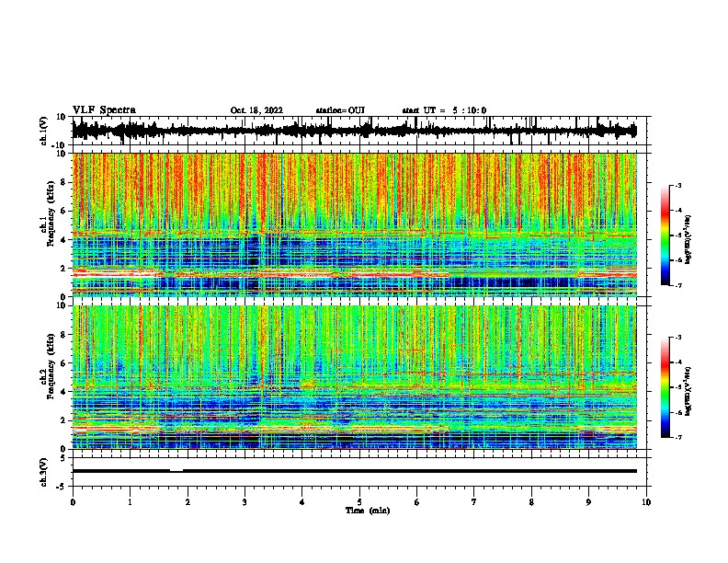This screenshot has width=728, height=563.
Task: Click time axis tick label '4'
Action: 302,502
